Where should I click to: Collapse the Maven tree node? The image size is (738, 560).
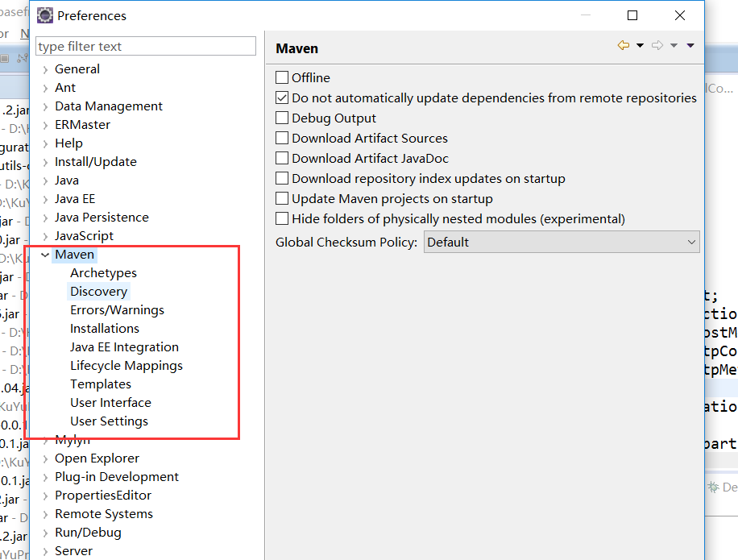coord(45,255)
